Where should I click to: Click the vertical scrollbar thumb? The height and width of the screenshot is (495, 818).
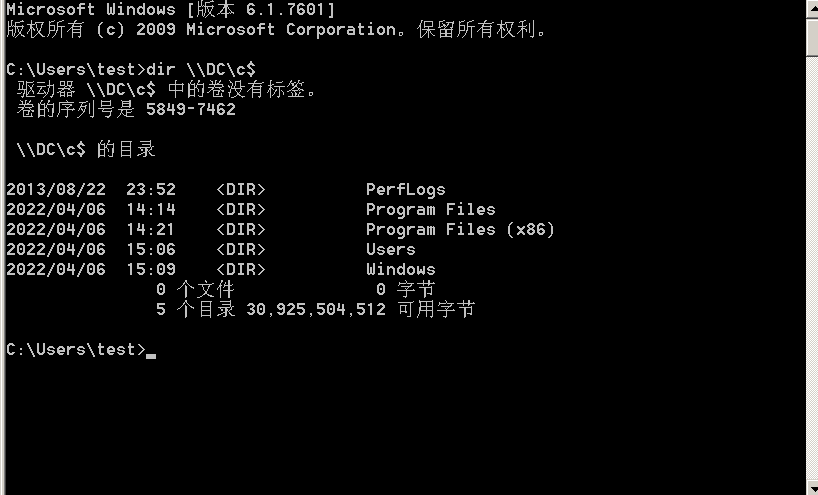tap(812, 35)
